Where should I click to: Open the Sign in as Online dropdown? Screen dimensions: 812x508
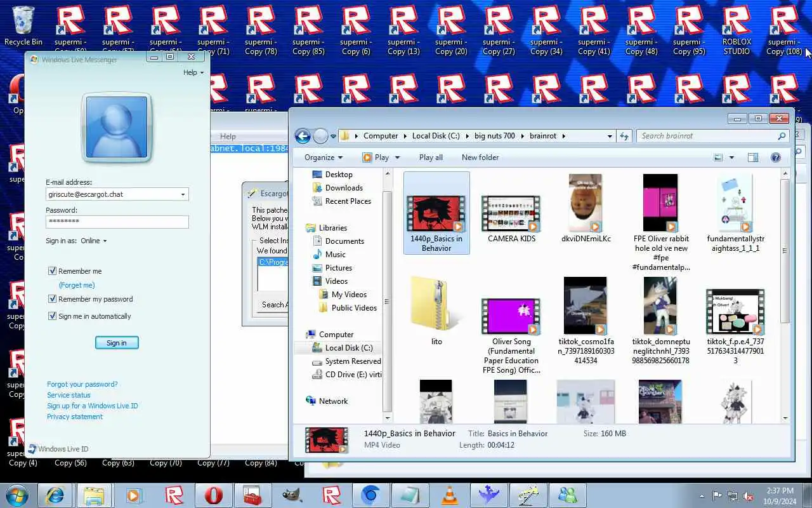pos(94,241)
